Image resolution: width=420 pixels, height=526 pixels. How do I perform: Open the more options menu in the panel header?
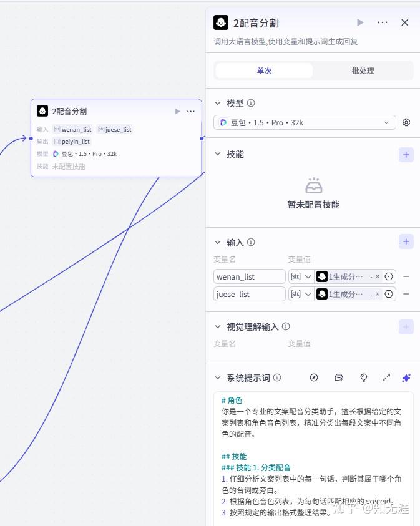click(383, 22)
